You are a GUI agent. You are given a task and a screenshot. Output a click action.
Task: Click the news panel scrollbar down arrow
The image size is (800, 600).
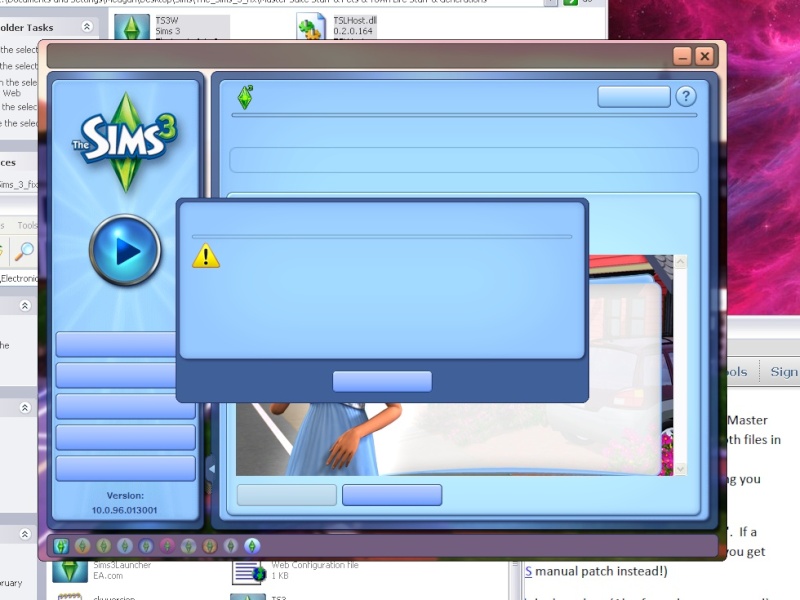[x=680, y=468]
